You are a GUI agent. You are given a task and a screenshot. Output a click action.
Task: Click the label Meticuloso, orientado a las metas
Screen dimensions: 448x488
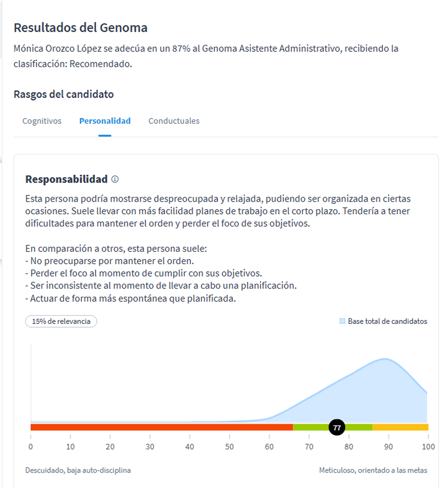[x=373, y=470]
